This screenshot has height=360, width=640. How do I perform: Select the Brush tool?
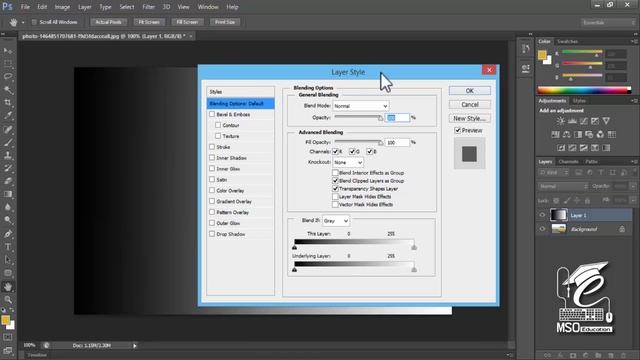pos(8,142)
